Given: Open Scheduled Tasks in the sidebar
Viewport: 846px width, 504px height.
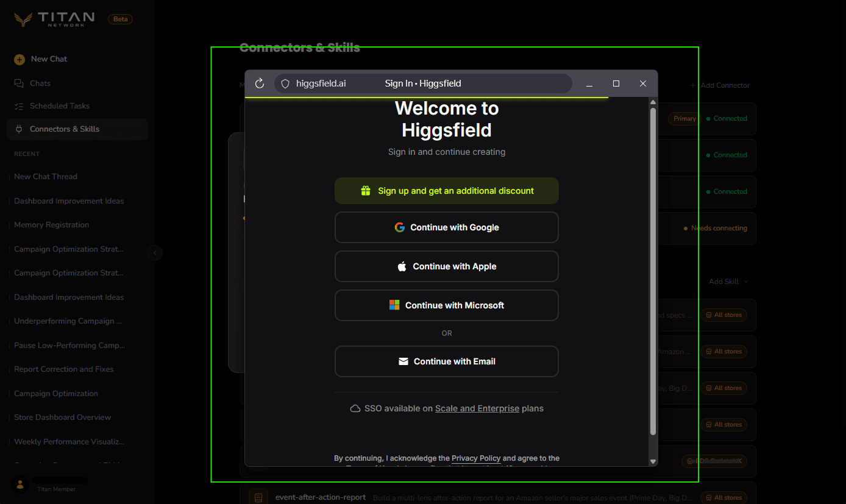Looking at the screenshot, I should 60,106.
